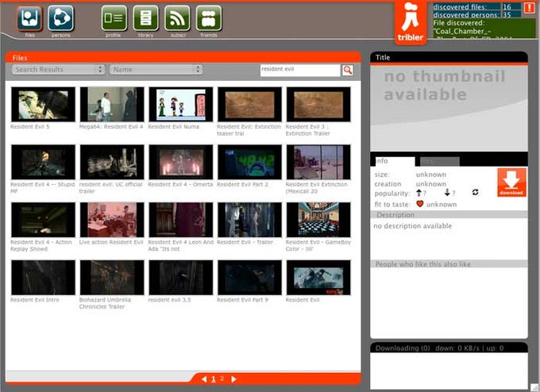Go to next page arrow
Screen dimensions: 540x392
pos(233,379)
